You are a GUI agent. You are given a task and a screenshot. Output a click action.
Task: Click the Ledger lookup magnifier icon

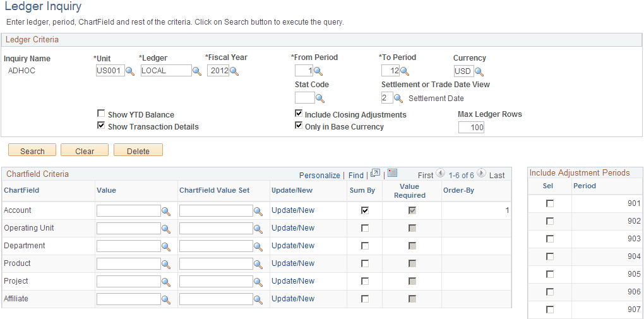tap(197, 71)
